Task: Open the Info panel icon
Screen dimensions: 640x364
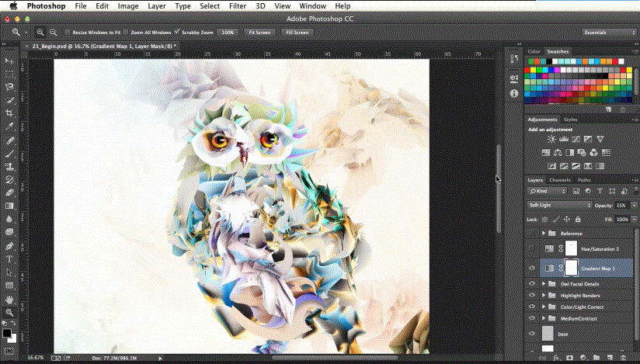Action: pyautogui.click(x=514, y=93)
